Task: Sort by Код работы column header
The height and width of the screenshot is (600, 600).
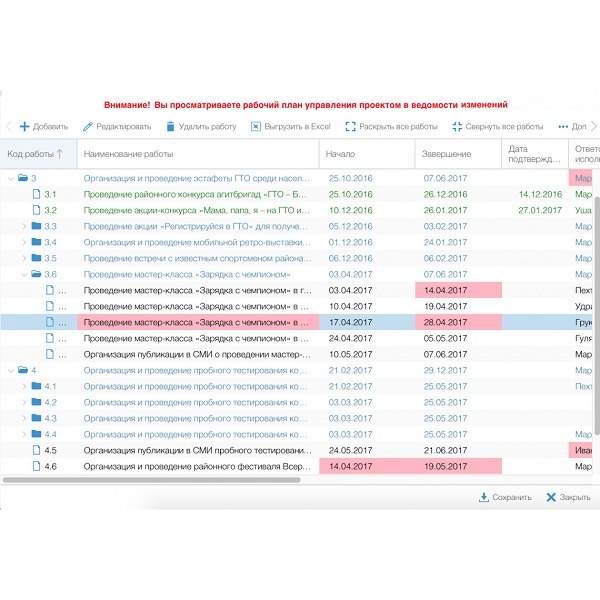Action: (38, 154)
